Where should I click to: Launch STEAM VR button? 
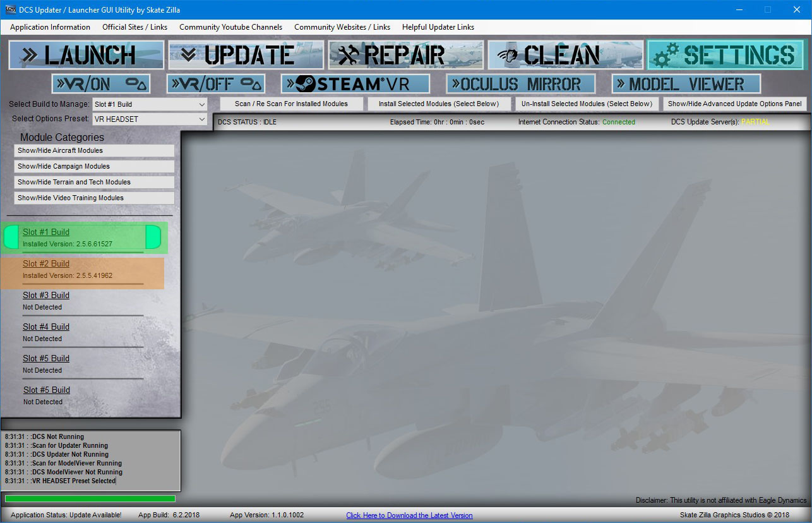[x=355, y=84]
